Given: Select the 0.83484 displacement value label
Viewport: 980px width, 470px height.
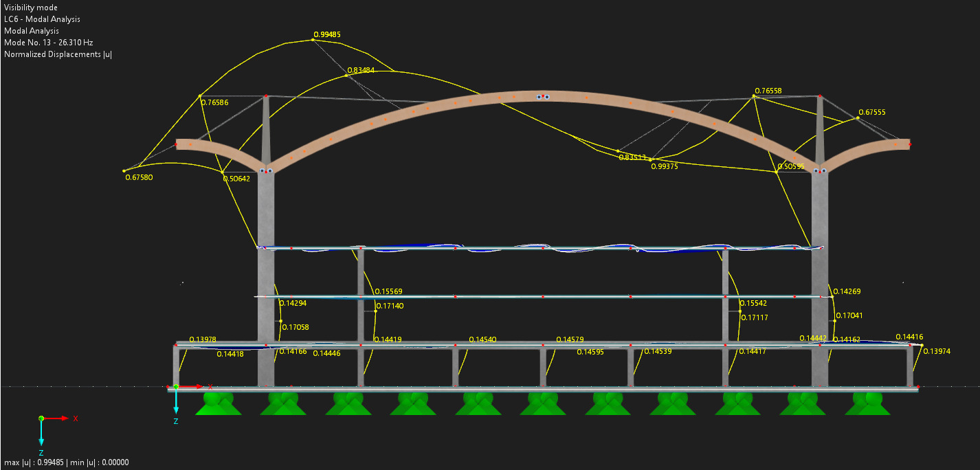Looking at the screenshot, I should pyautogui.click(x=361, y=70).
